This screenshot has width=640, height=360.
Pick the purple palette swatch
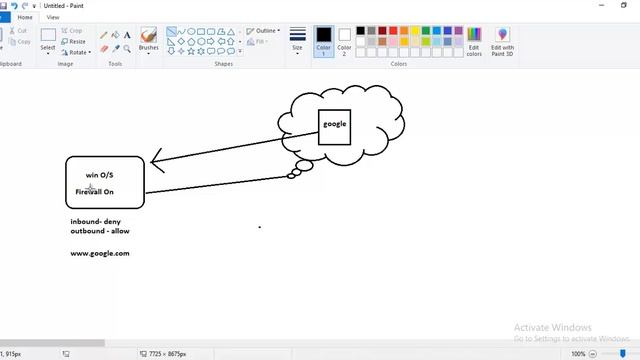click(x=458, y=31)
